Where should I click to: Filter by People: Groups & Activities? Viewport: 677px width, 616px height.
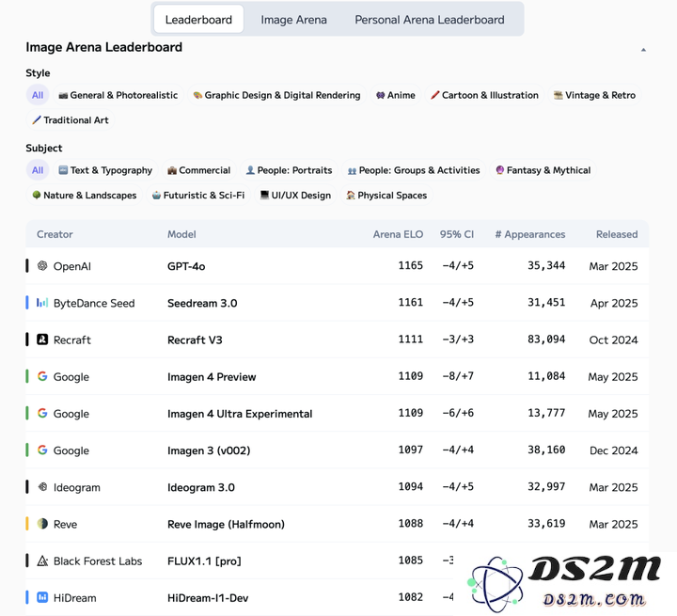(414, 170)
